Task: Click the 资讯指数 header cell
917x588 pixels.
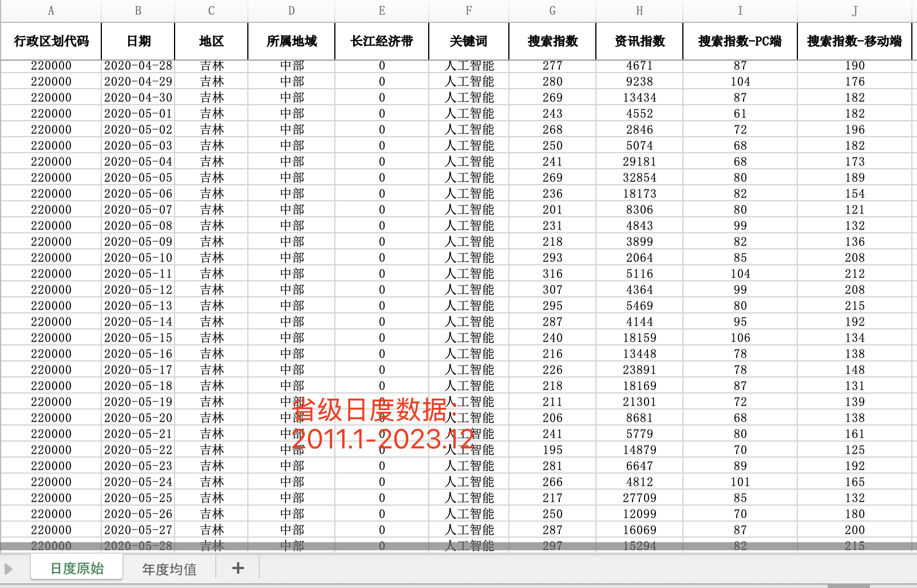Action: 639,41
